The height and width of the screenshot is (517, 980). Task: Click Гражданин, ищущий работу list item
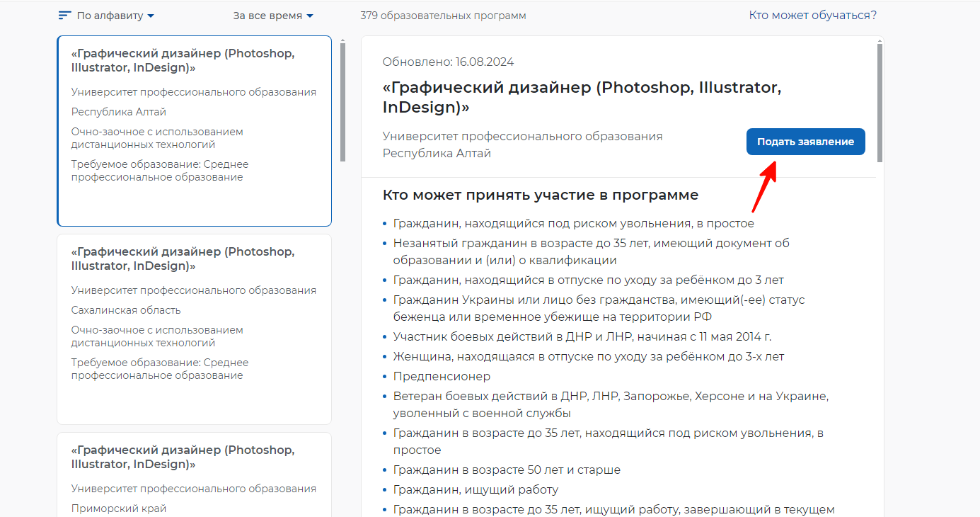pos(475,489)
